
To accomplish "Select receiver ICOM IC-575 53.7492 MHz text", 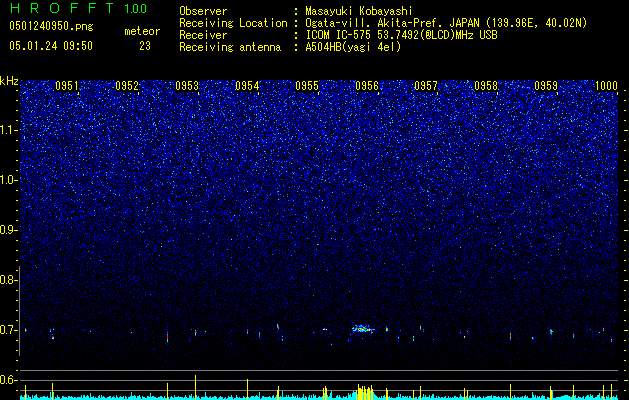I will click(x=401, y=35).
